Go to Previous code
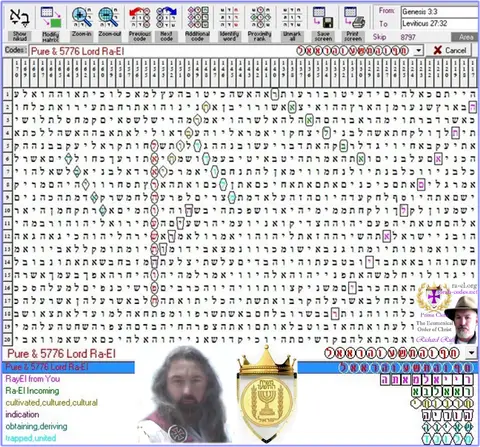This screenshot has height=447, width=480. point(140,18)
